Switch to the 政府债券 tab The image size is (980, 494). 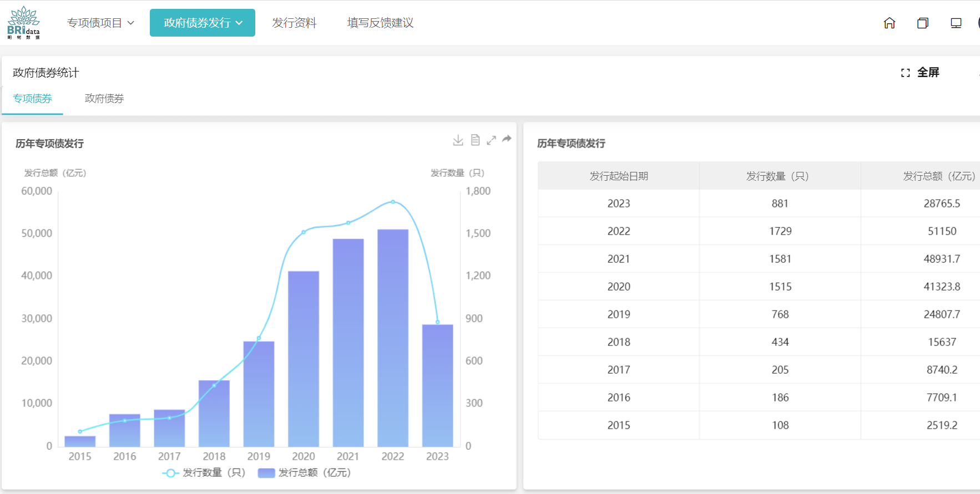(104, 99)
